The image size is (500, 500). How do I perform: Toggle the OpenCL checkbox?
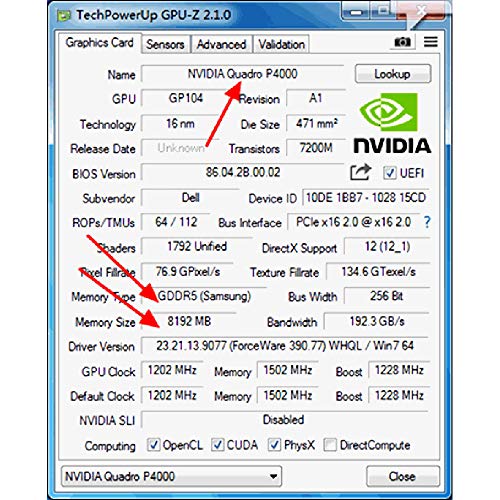point(153,445)
